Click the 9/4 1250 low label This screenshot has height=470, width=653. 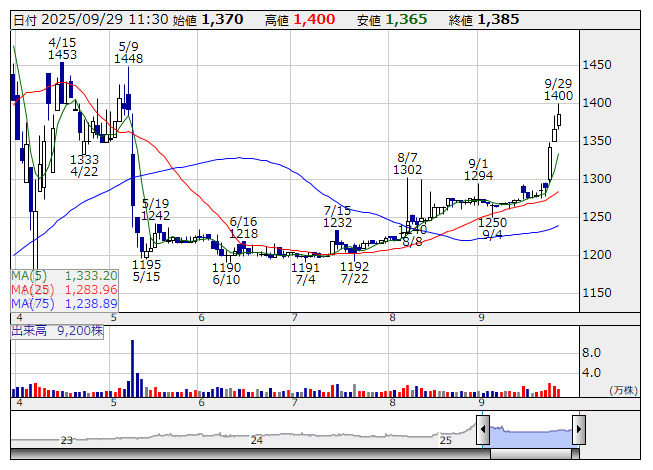pyautogui.click(x=492, y=229)
